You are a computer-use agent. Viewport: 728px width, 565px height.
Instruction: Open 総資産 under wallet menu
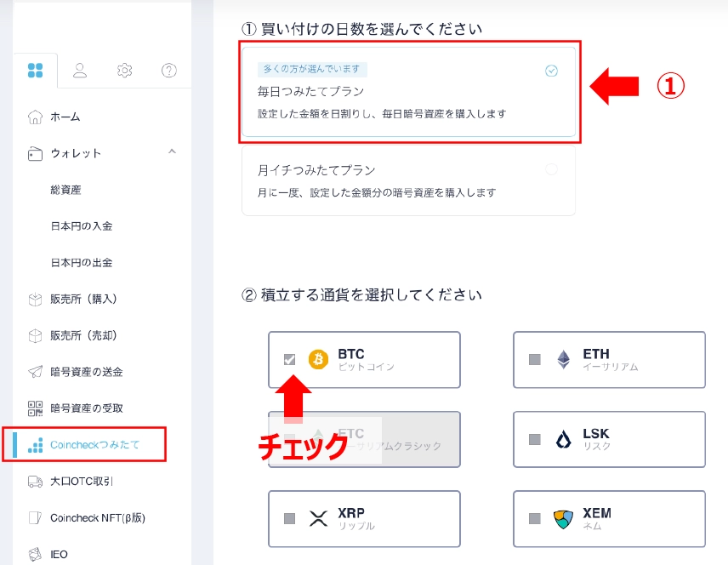coord(65,190)
